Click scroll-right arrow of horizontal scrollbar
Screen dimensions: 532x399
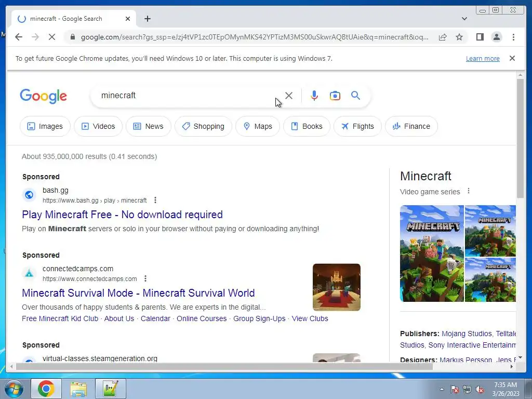pos(512,366)
